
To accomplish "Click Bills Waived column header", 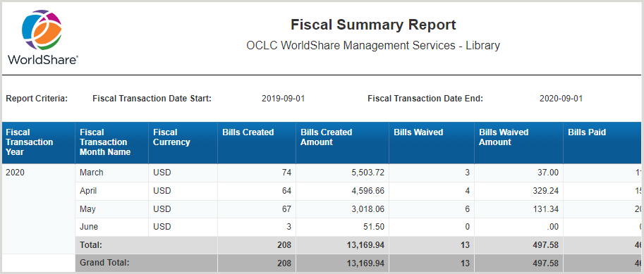I will coord(432,143).
